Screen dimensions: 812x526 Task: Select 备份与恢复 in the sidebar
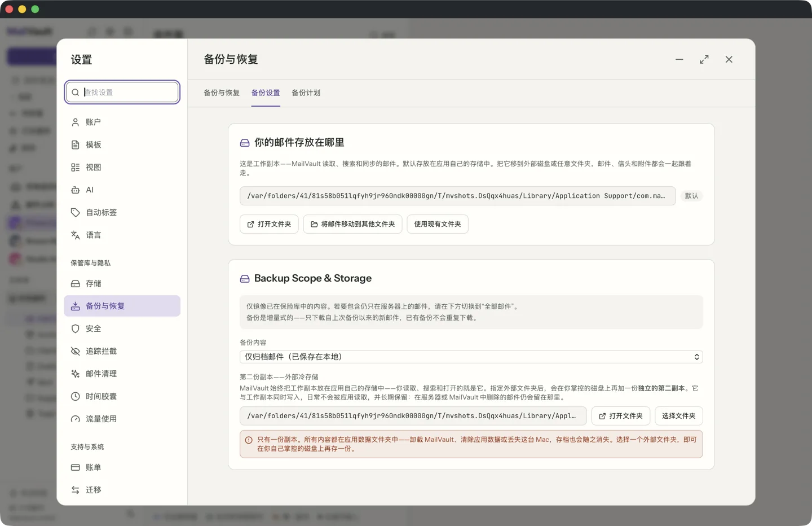(122, 306)
